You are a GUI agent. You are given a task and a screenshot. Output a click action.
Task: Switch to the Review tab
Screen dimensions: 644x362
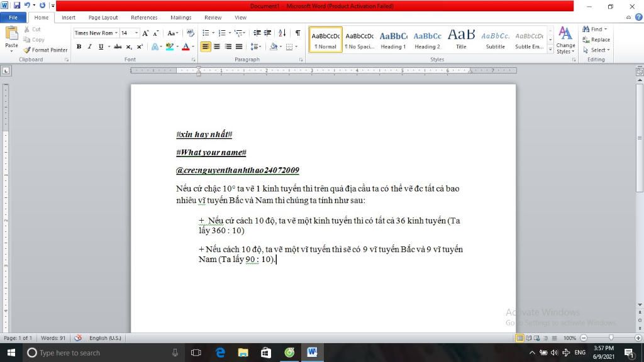pos(213,17)
